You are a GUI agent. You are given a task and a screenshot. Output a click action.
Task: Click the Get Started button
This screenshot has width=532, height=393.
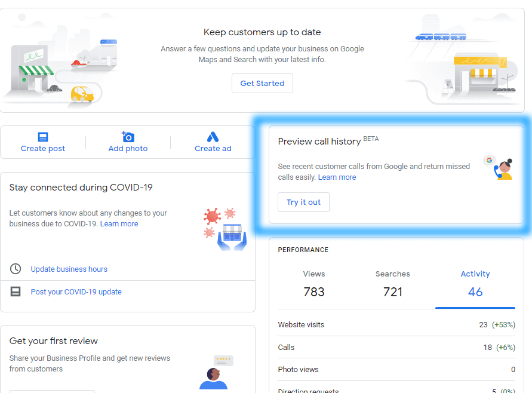pyautogui.click(x=262, y=83)
